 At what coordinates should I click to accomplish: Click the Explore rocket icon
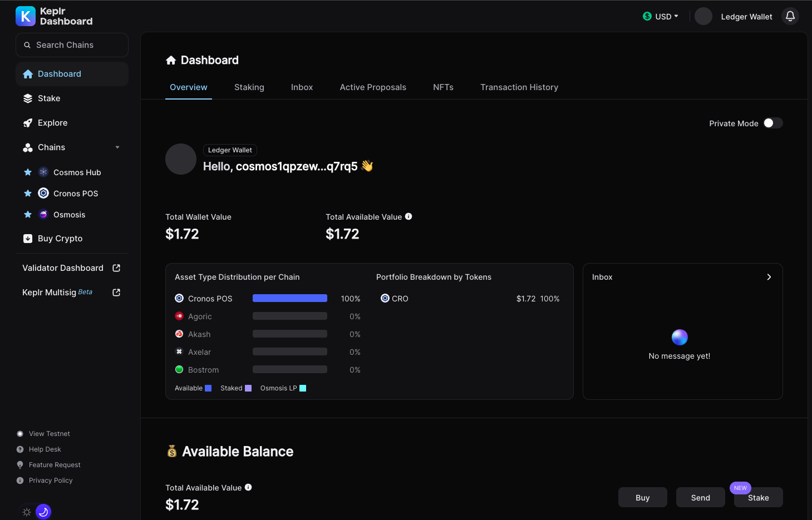[x=28, y=123]
